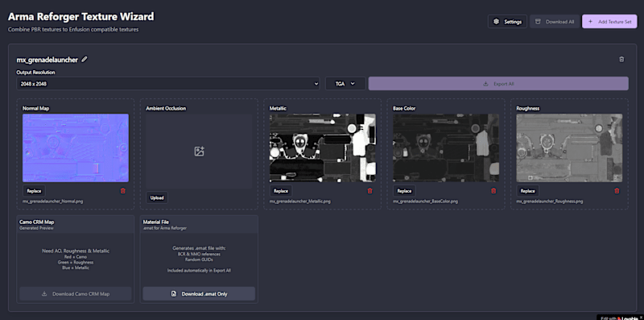Replace the Metallic texture
This screenshot has width=644, height=320.
[x=281, y=191]
